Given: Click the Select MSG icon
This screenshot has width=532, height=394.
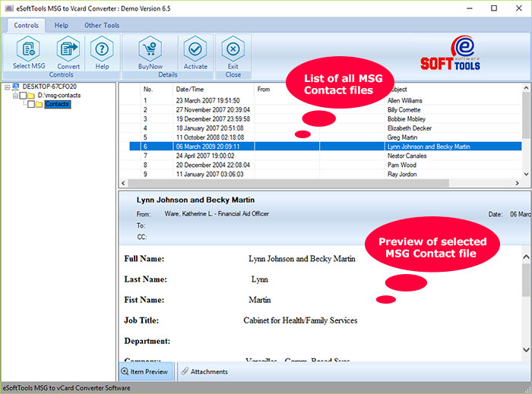Looking at the screenshot, I should 29,49.
